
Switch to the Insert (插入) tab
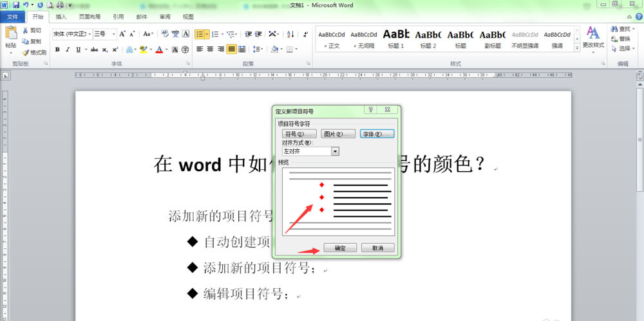61,17
